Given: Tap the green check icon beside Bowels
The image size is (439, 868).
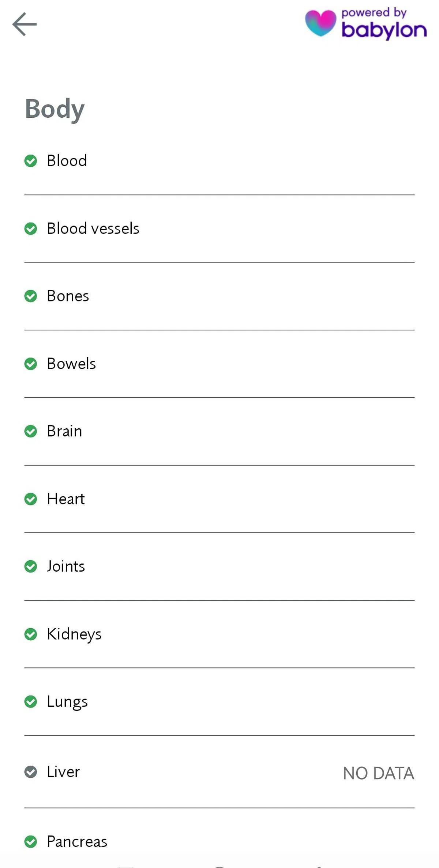Looking at the screenshot, I should pos(31,364).
